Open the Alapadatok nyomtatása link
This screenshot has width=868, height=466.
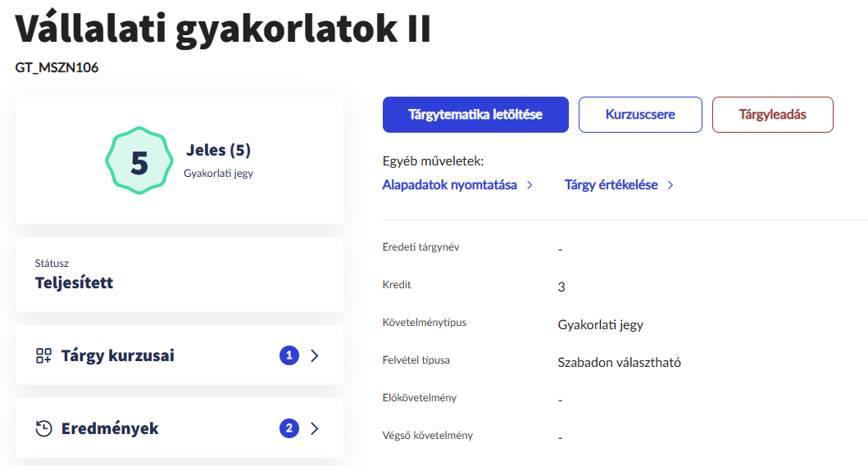[x=449, y=185]
